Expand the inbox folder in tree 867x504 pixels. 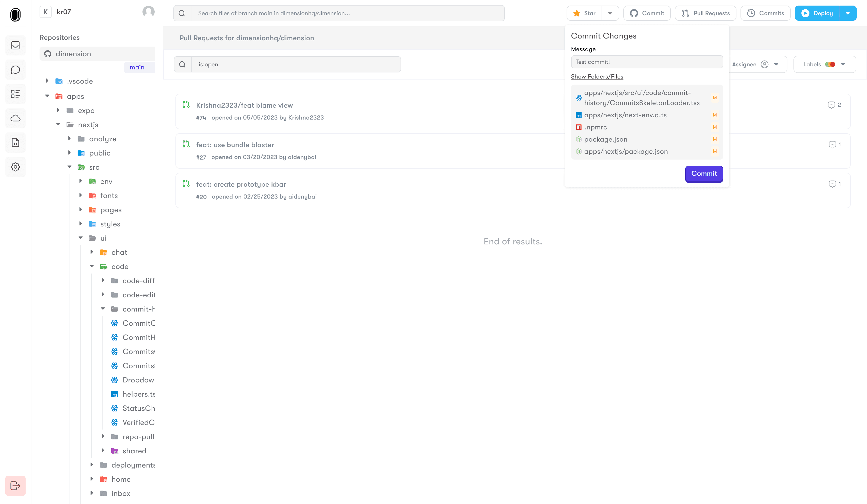pyautogui.click(x=92, y=493)
